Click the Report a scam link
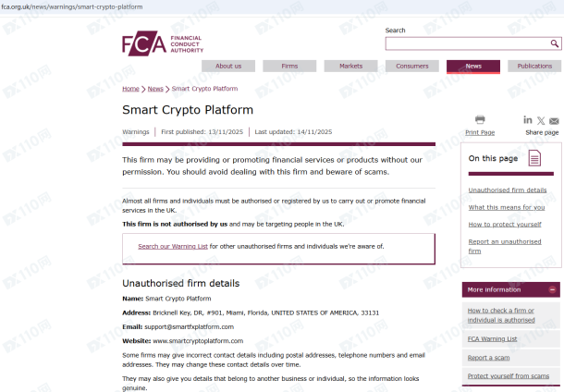This screenshot has width=564, height=392. [x=490, y=357]
